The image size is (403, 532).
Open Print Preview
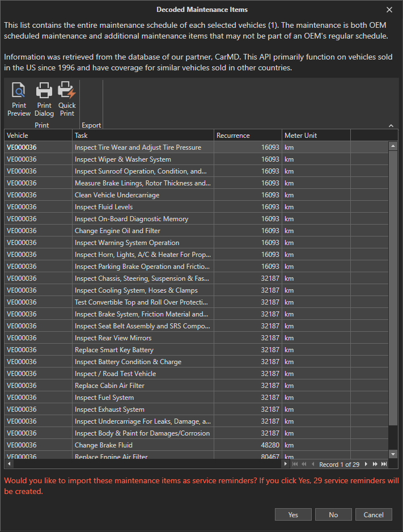[19, 99]
